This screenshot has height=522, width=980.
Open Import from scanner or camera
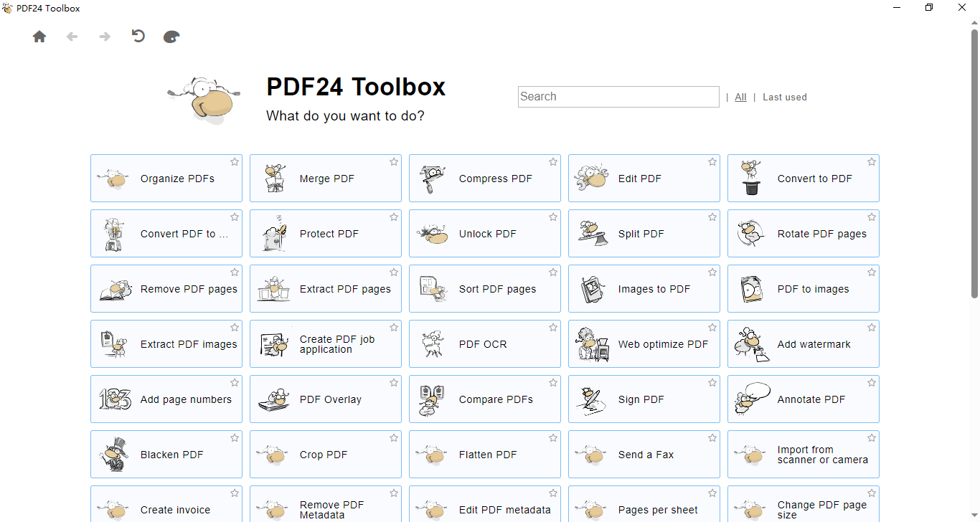click(804, 455)
